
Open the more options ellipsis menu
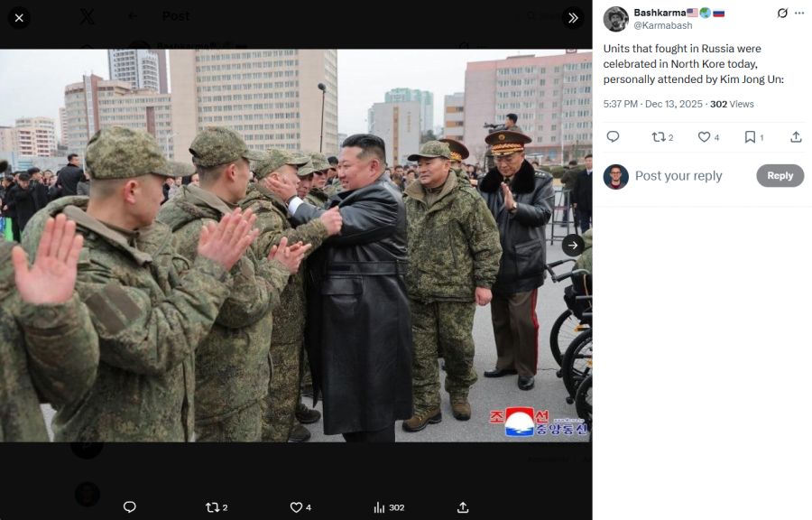[x=798, y=13]
